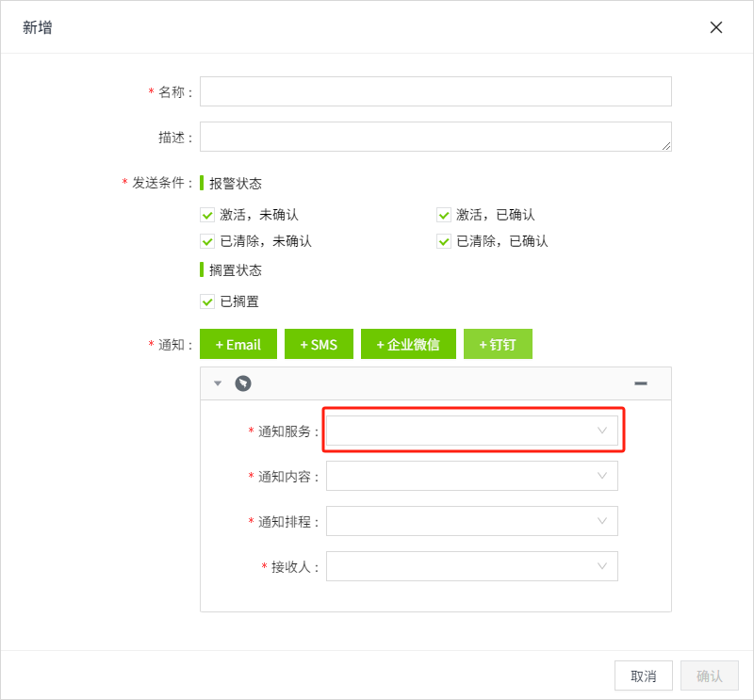
Task: Click the 名称 text input field
Action: (x=435, y=91)
